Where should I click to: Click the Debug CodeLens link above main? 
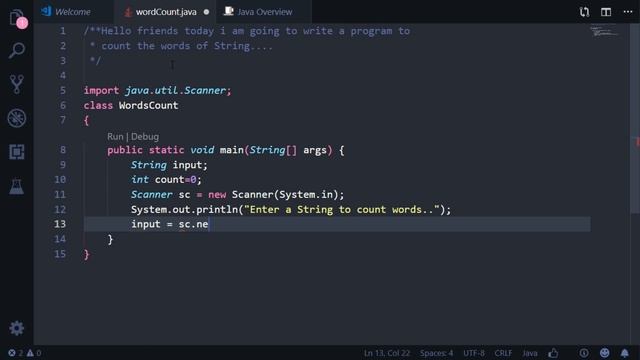[145, 136]
